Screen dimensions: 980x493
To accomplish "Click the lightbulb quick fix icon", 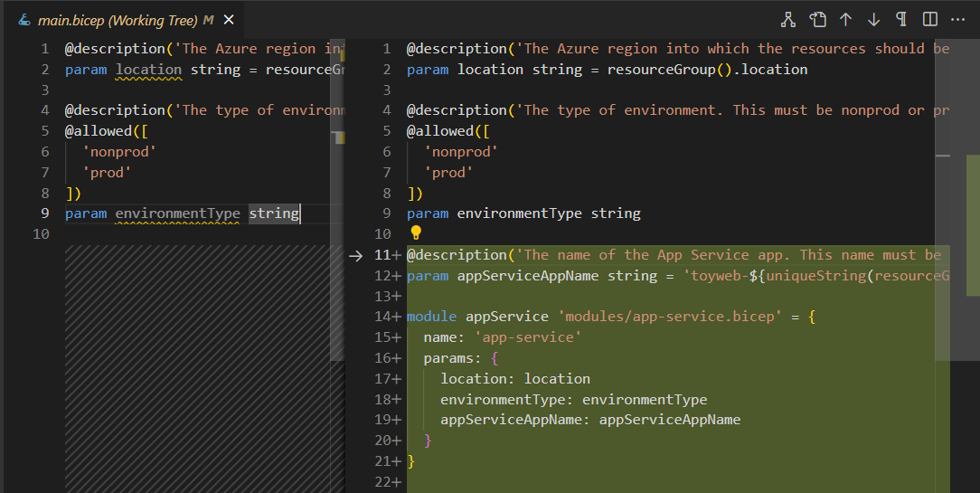I will [x=416, y=232].
